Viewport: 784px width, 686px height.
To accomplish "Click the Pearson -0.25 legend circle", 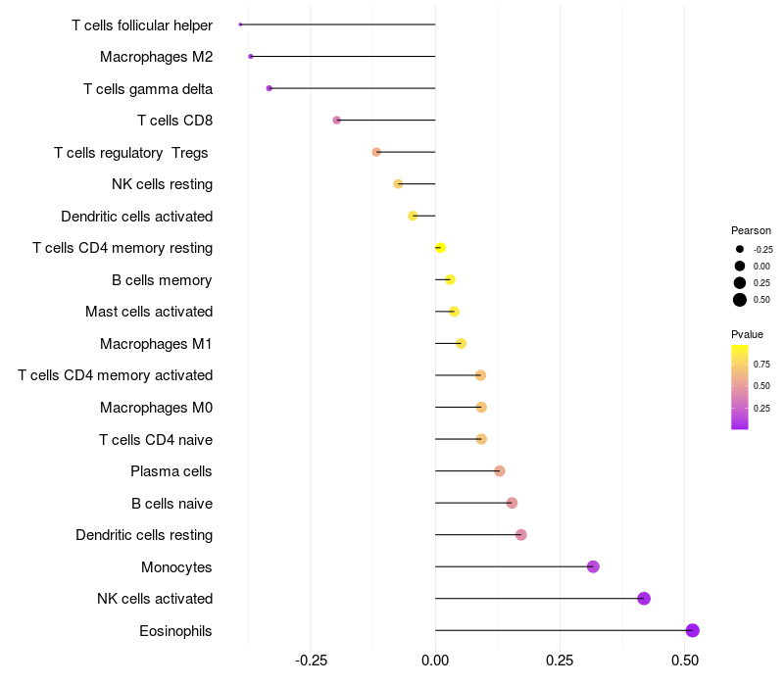I will click(740, 249).
